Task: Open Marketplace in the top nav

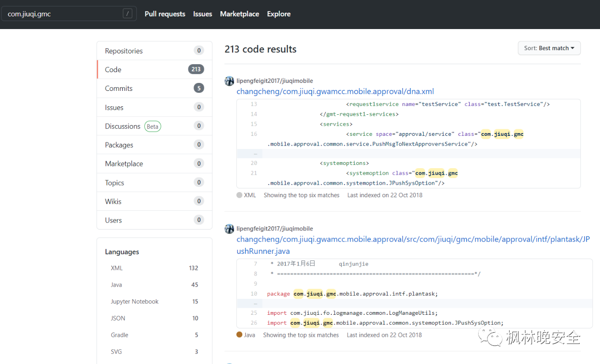Action: click(240, 14)
